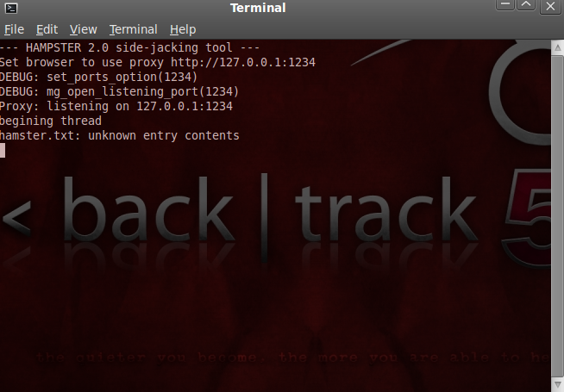Viewport: 564px width, 392px height.
Task: Maximize the Terminal window
Action: pos(526,5)
